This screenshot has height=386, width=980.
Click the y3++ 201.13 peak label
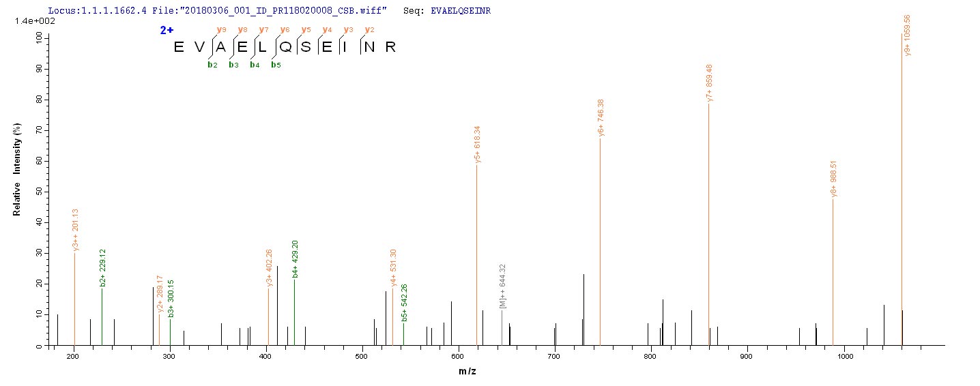pos(76,231)
